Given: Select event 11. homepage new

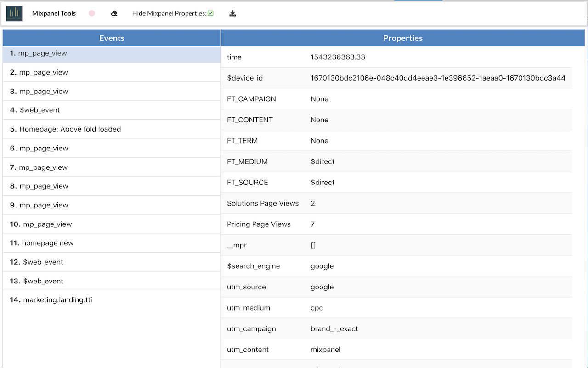Looking at the screenshot, I should [x=112, y=243].
